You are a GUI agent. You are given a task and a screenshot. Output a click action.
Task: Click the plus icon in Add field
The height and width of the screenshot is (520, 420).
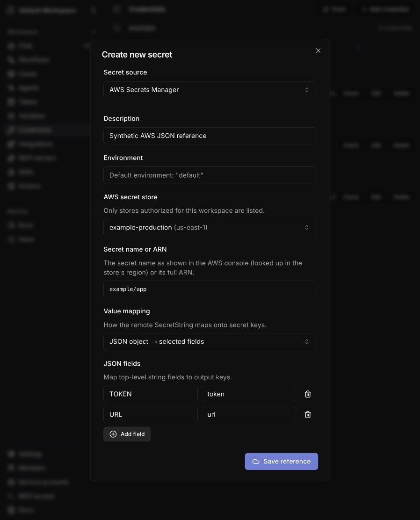(113, 434)
